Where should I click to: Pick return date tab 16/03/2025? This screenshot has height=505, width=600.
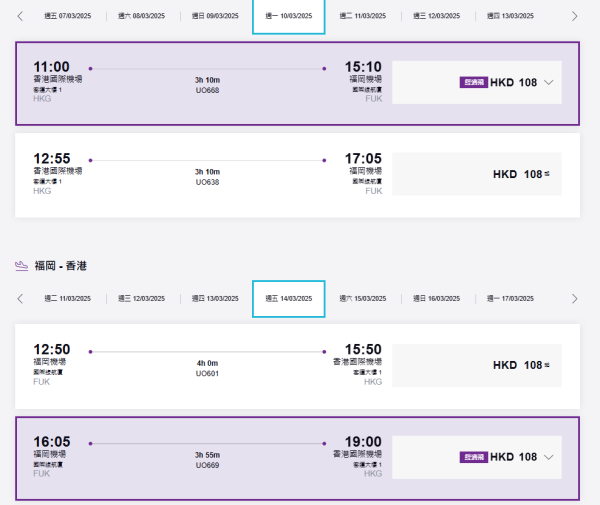pos(436,298)
